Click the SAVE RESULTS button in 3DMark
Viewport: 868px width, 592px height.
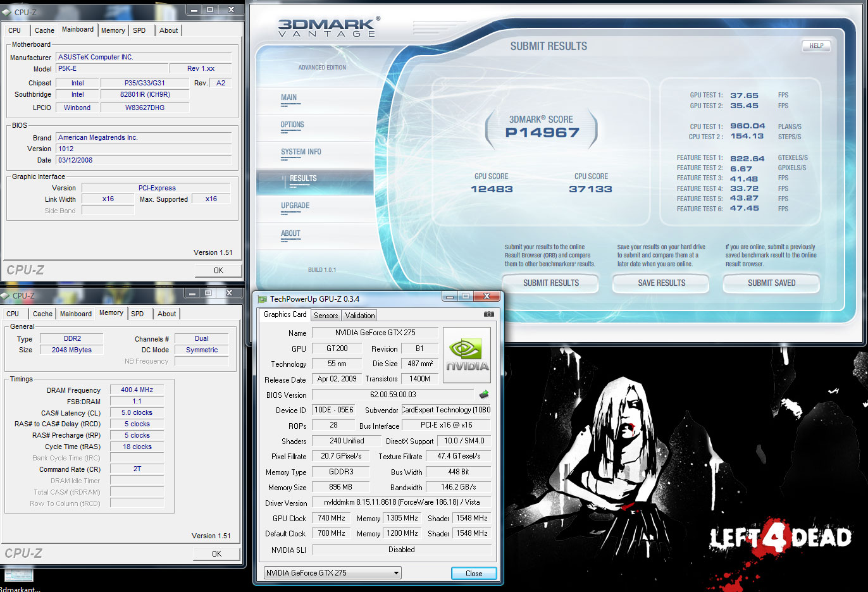pyautogui.click(x=662, y=283)
